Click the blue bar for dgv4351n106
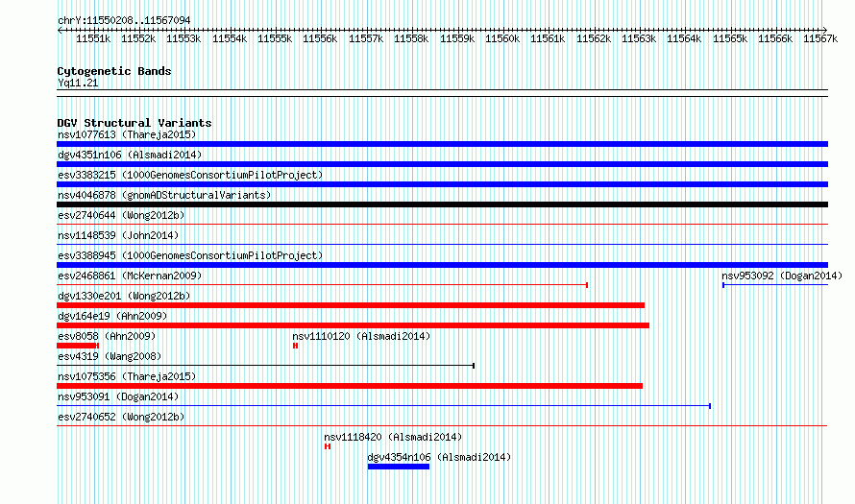Image resolution: width=855 pixels, height=504 pixels. pyautogui.click(x=442, y=164)
